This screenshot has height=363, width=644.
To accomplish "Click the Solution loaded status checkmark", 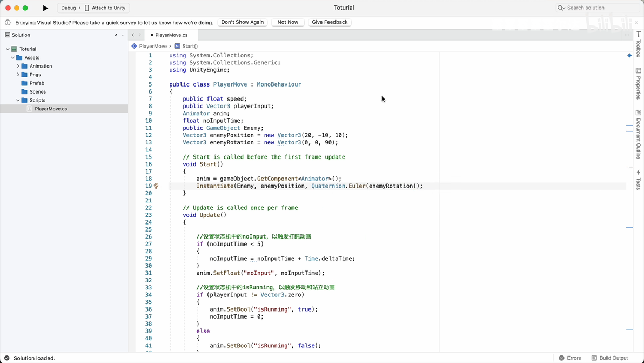I will (x=6, y=358).
